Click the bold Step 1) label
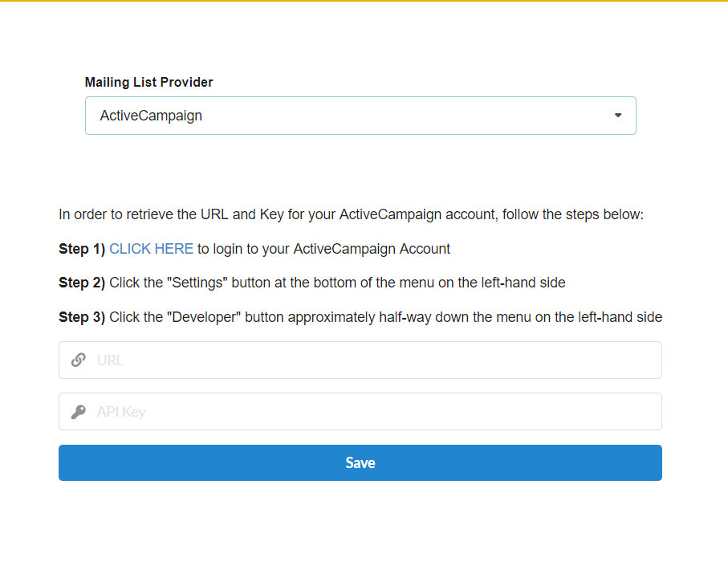Viewport: 728px width, 562px height. (x=82, y=249)
